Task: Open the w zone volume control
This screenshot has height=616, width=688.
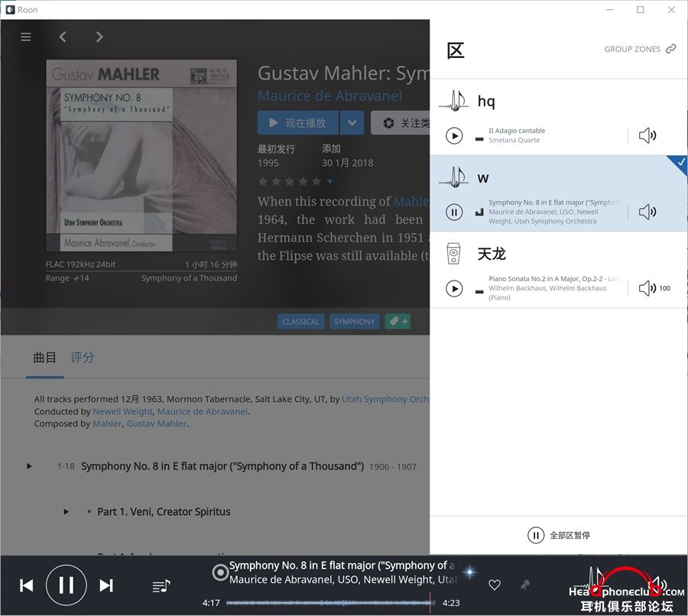Action: pos(647,212)
